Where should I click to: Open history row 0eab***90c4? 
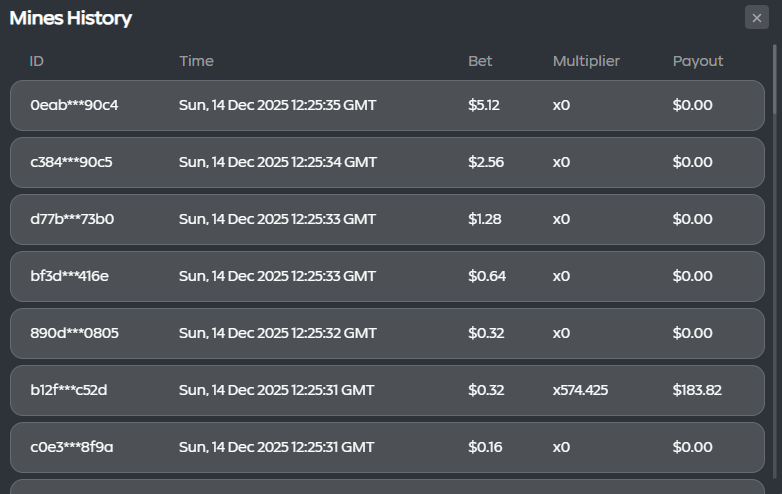[x=387, y=105]
